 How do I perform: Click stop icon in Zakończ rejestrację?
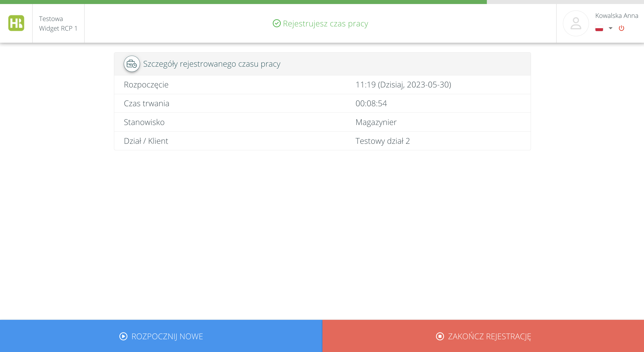click(x=440, y=336)
